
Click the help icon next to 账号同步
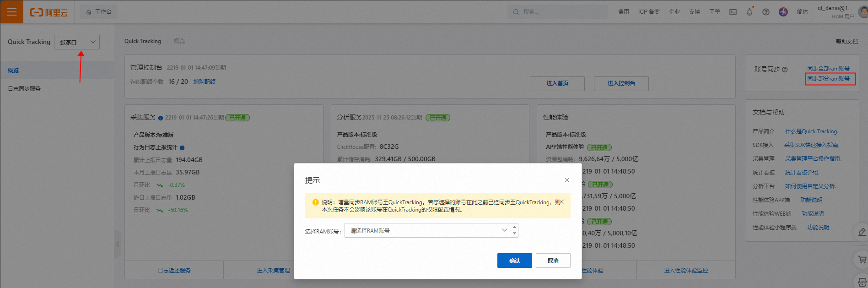coord(785,70)
